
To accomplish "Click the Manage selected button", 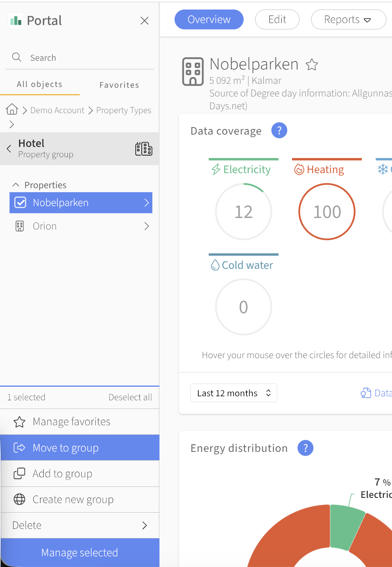I will pyautogui.click(x=80, y=552).
